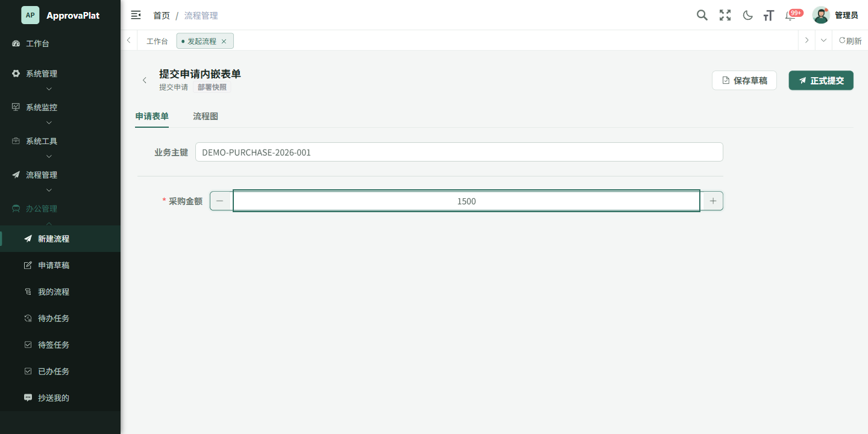Open the search magnifier icon
868x434 pixels.
(x=702, y=15)
